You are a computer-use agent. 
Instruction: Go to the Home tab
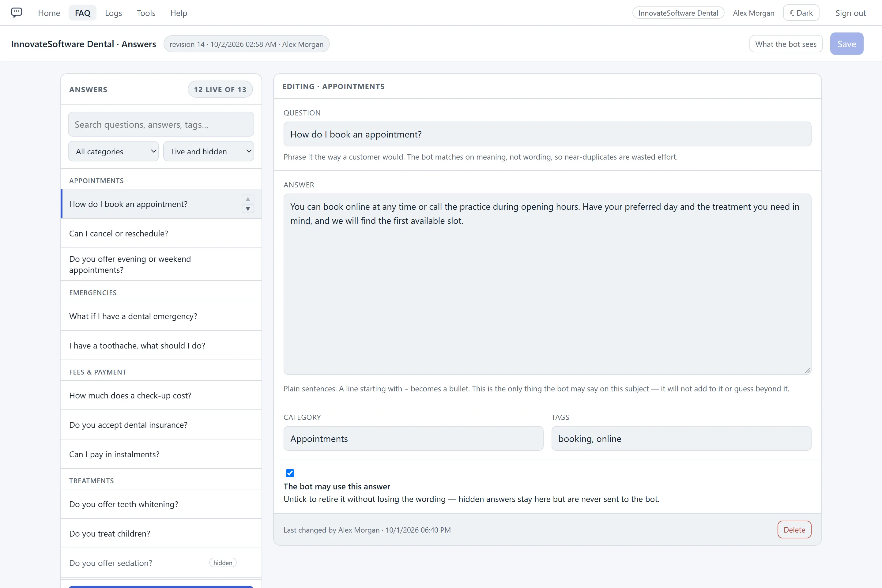(x=49, y=13)
